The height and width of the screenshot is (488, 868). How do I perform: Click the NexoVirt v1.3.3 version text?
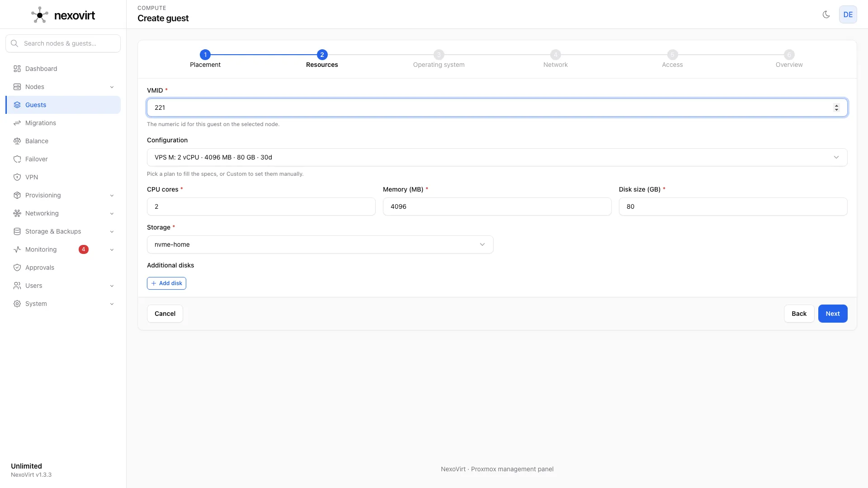[x=31, y=475]
